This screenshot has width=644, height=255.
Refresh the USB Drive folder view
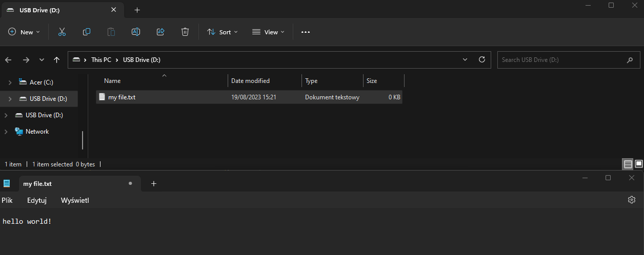481,59
